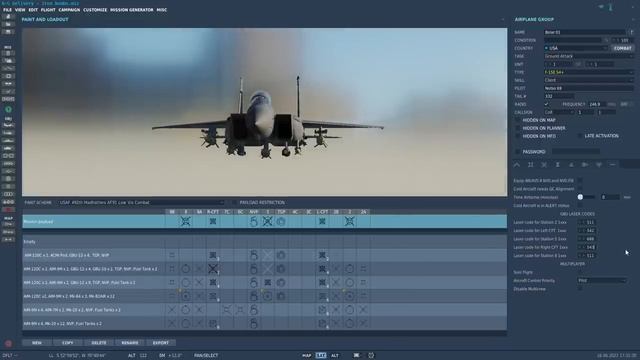This screenshot has height=360, width=640.
Task: Click the radio Frequency input field
Action: pyautogui.click(x=596, y=104)
